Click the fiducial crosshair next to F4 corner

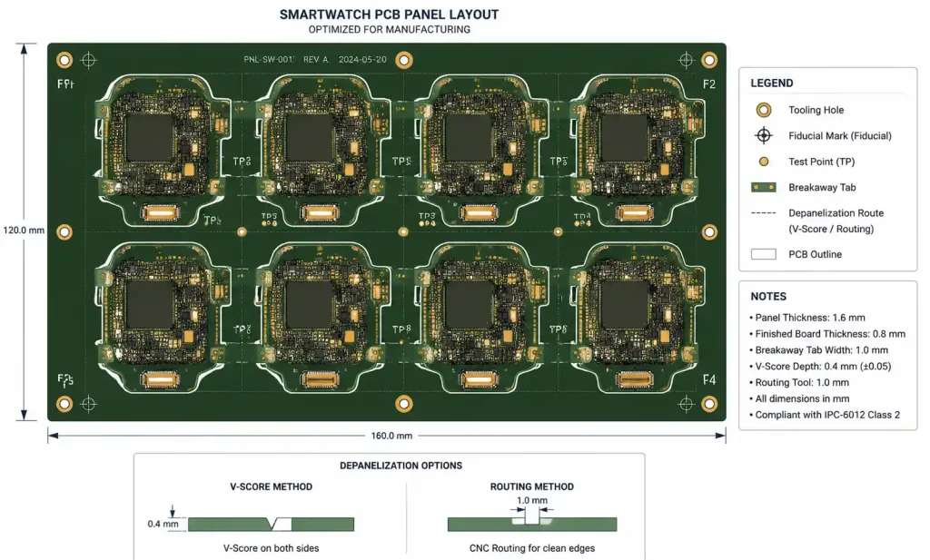[686, 404]
